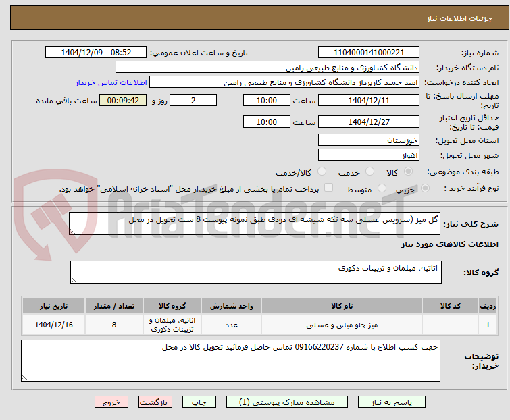The image size is (510, 420).
Task: Click the شماره نیاز field 1104000141000221
Action: tap(369, 53)
